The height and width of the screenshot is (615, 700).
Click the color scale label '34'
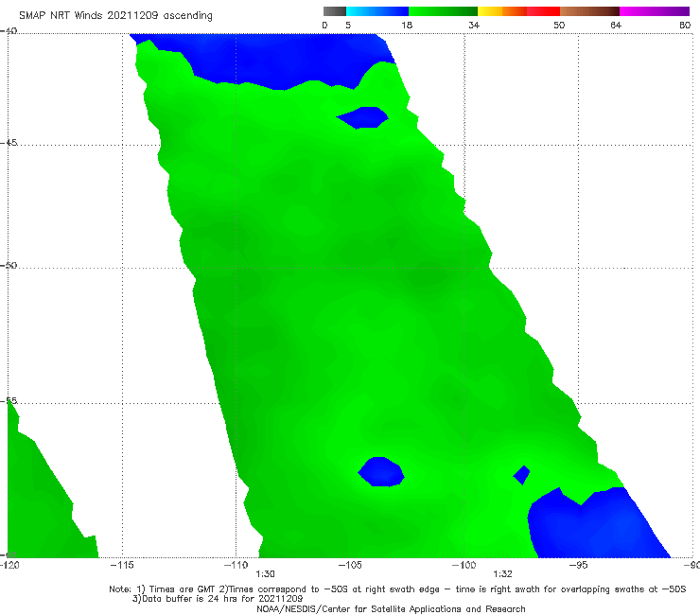[x=474, y=25]
